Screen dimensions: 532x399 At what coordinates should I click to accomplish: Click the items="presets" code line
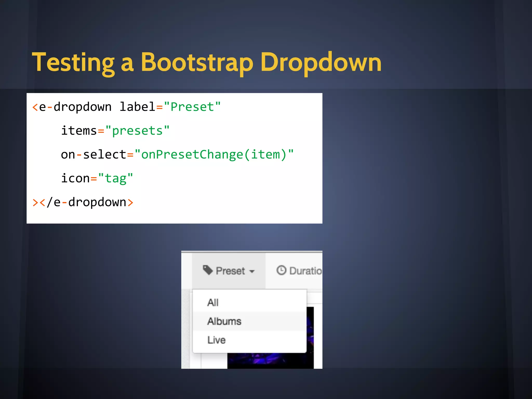coord(115,131)
